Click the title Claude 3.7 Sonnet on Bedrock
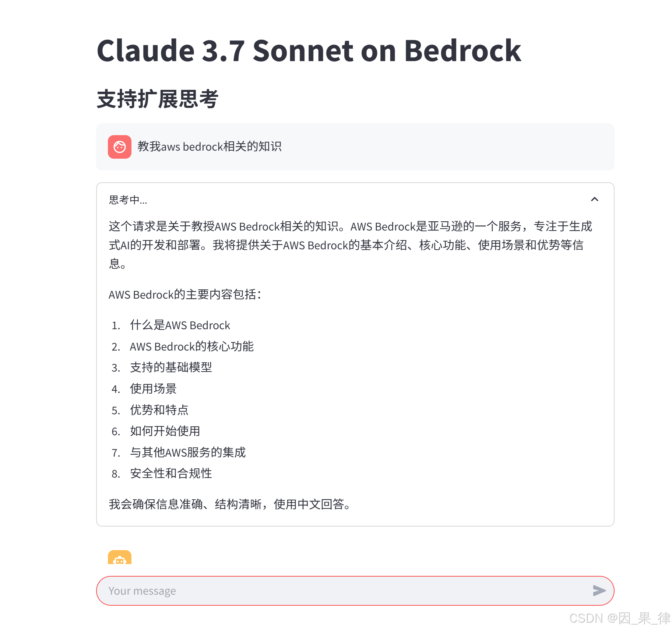Viewport: 672px width, 630px height. click(309, 51)
